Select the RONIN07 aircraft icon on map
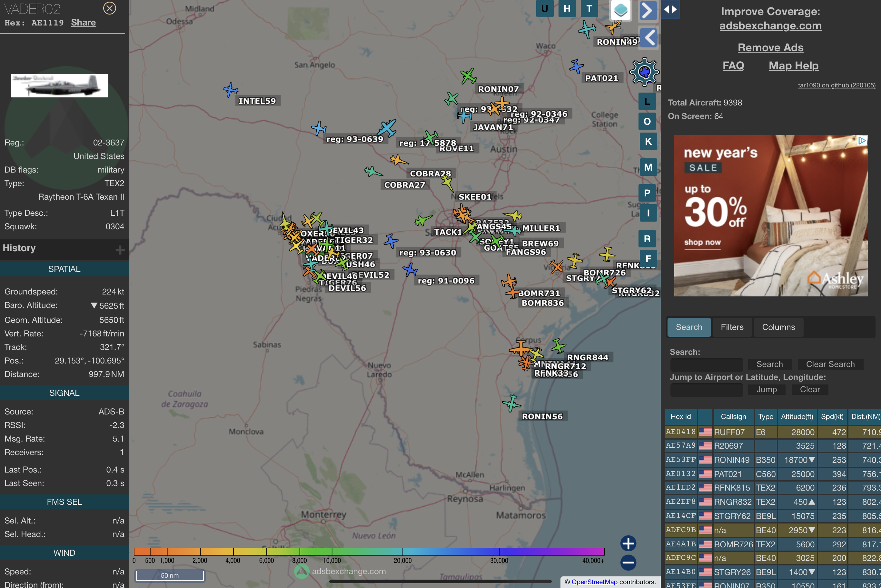 click(x=468, y=76)
